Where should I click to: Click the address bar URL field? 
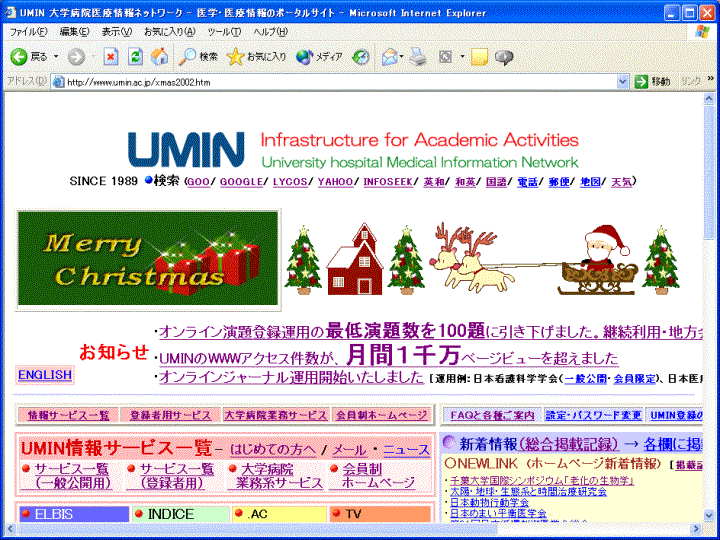coord(340,81)
